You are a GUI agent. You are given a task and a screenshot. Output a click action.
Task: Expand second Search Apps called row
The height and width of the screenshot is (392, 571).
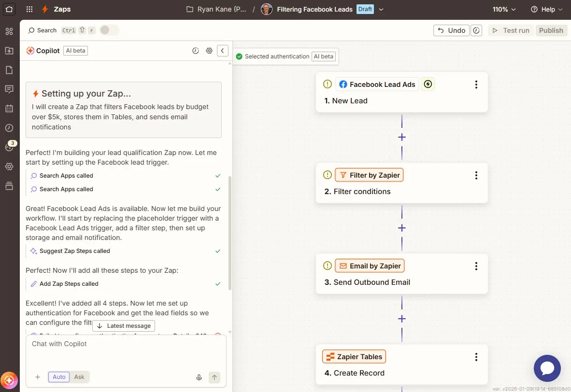[124, 189]
